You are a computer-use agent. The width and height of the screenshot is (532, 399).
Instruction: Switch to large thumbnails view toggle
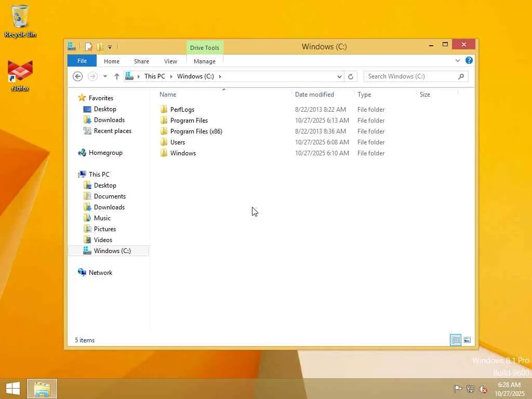467,340
